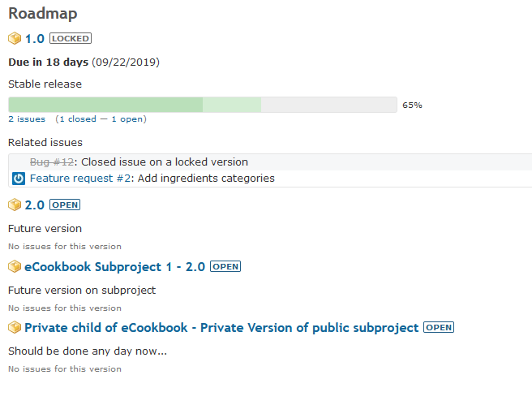
Task: Click the 1 open issues link
Action: point(127,119)
